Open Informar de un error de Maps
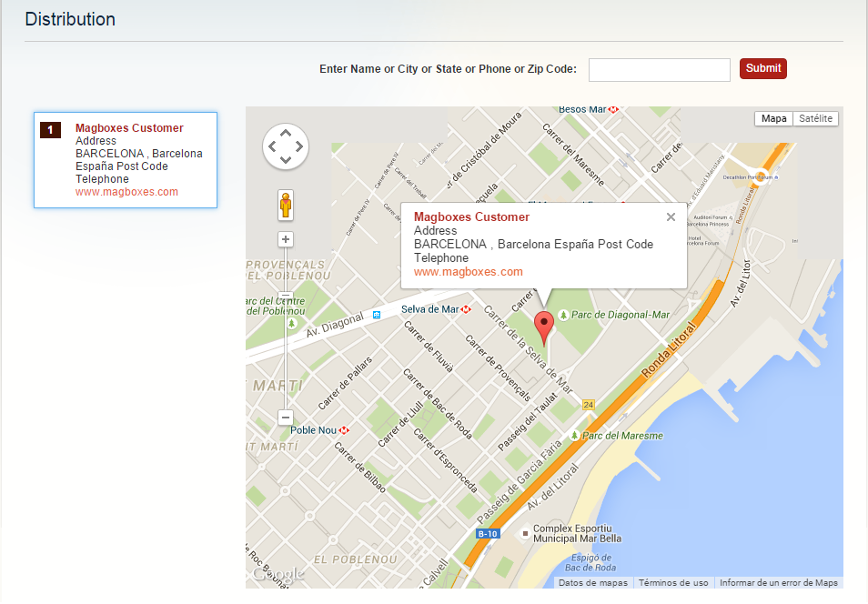868x604 pixels. coord(778,582)
